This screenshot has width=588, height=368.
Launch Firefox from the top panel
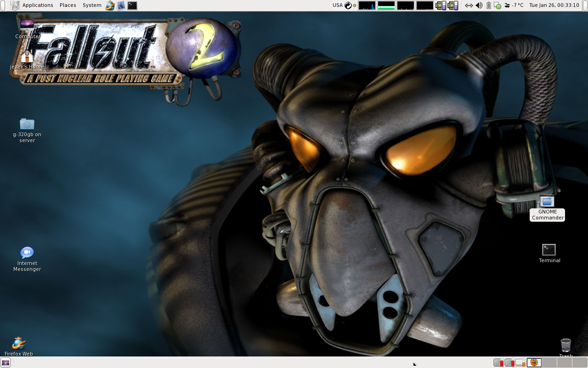(110, 6)
